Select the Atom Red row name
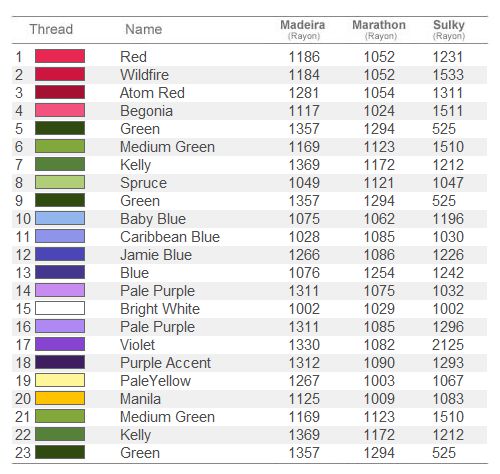 click(x=152, y=93)
